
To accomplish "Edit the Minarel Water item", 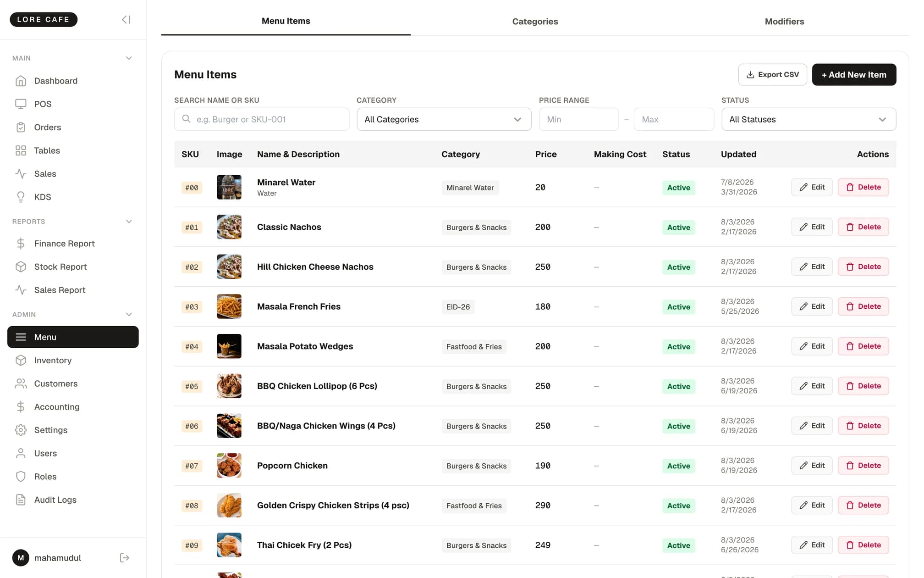I will point(812,187).
